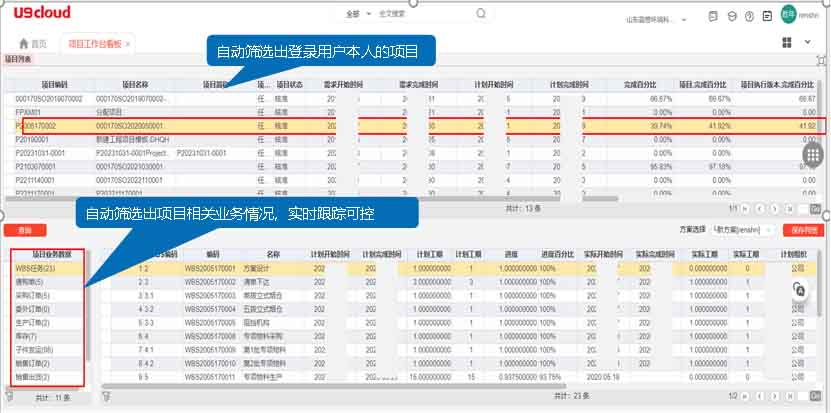Open the four-square app grid icon
831x413 pixels.
point(787,43)
